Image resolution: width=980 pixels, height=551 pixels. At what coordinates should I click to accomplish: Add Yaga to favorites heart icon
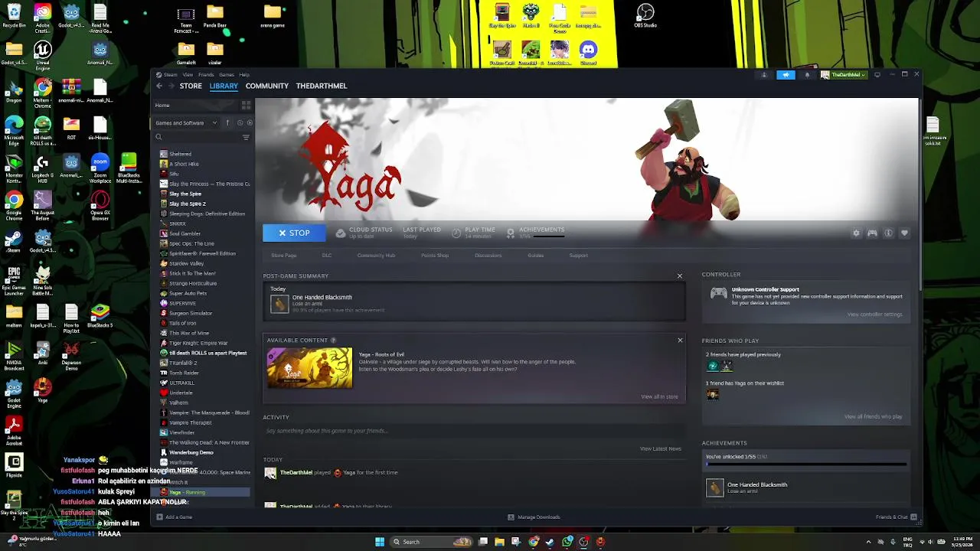click(904, 233)
